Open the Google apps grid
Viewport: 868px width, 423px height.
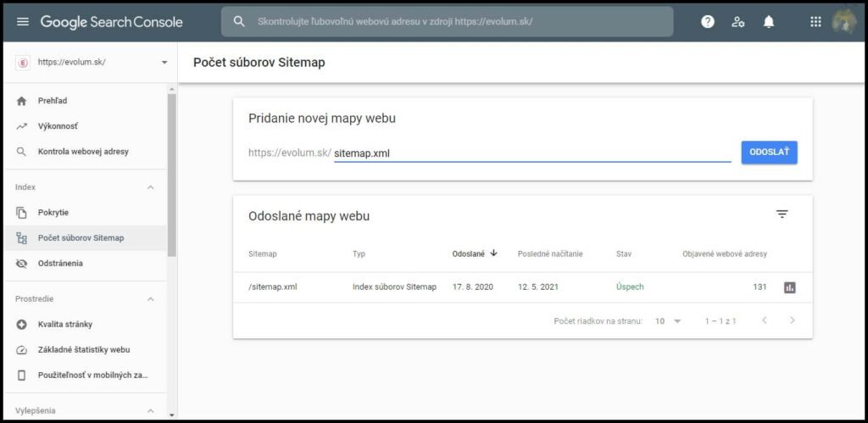tap(815, 21)
